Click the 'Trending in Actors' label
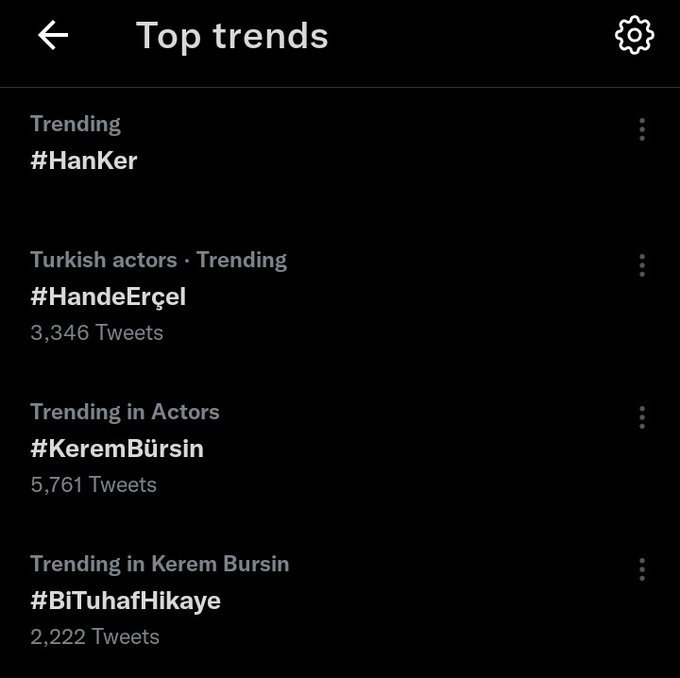Viewport: 680px width, 678px height. 124,412
